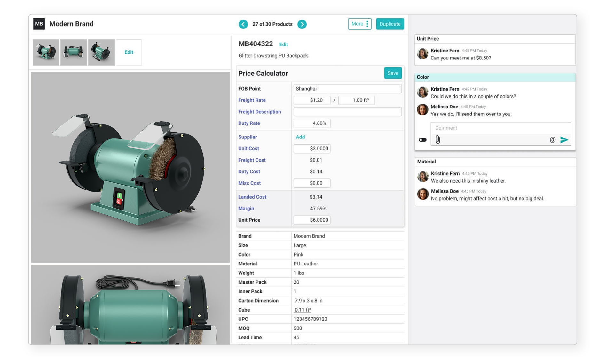Screen dimensions: 614x364
Task: Click the Lead Time value 45
Action: click(296, 337)
